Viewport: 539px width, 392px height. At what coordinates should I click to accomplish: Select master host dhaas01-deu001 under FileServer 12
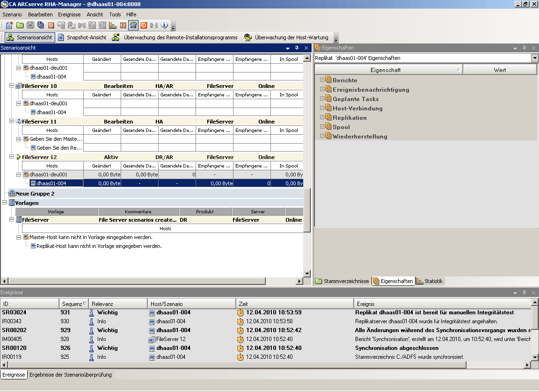(49, 174)
